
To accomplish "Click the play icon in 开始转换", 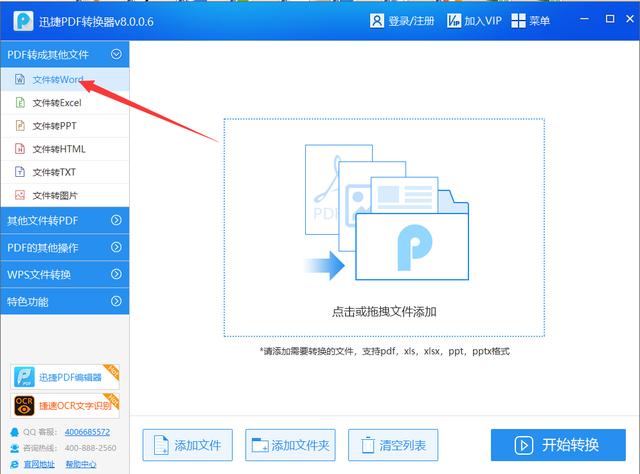I will point(524,445).
